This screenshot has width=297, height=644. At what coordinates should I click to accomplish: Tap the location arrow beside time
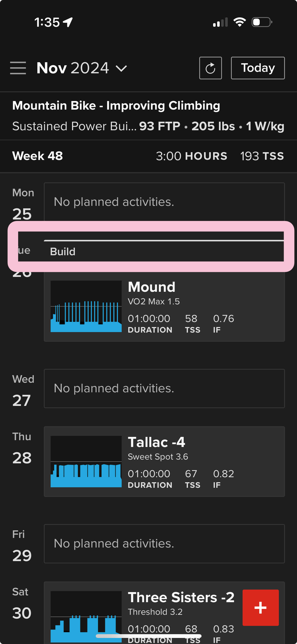68,22
